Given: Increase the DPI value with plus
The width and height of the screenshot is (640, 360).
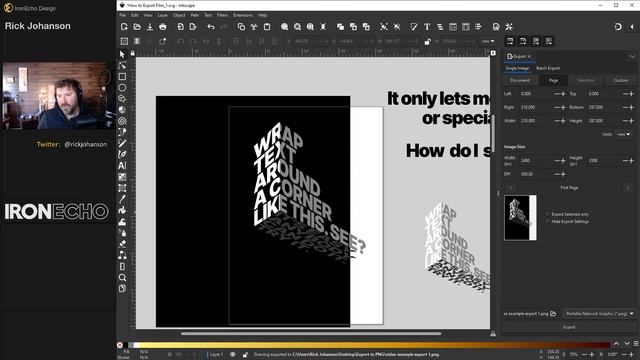Looking at the screenshot, I should click(563, 174).
